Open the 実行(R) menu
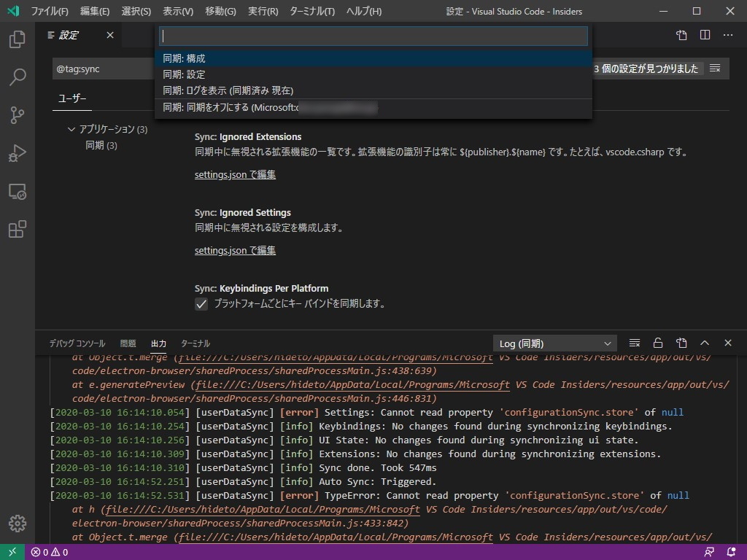This screenshot has height=560, width=747. point(263,11)
